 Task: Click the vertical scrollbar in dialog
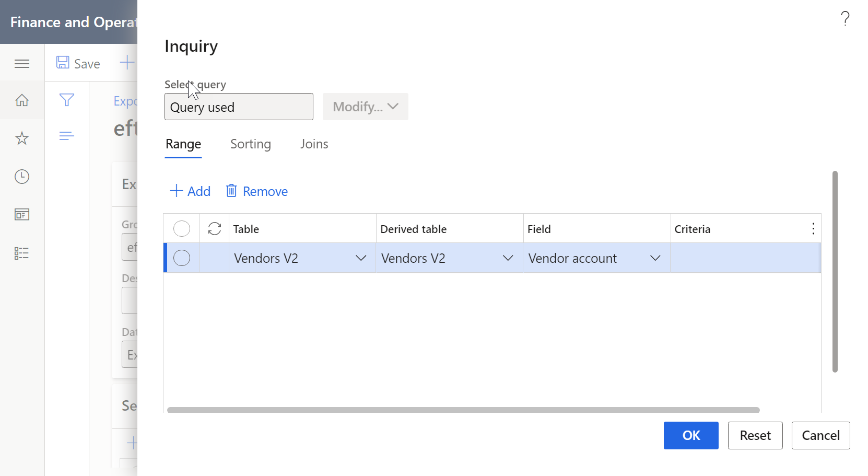(x=835, y=272)
